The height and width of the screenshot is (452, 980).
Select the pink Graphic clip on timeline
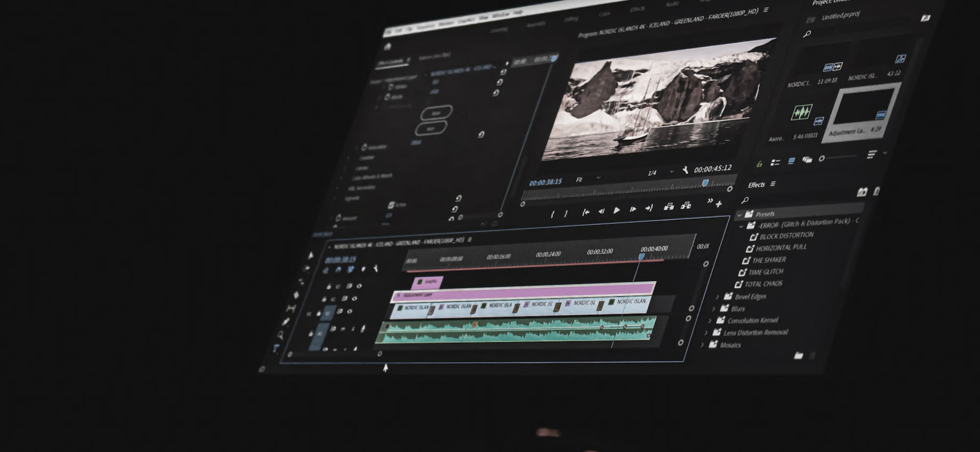tap(428, 282)
